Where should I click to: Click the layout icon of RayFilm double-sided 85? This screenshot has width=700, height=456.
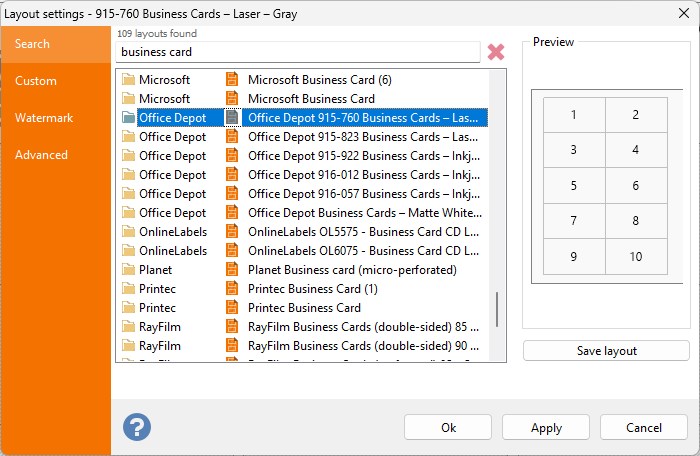click(x=232, y=326)
